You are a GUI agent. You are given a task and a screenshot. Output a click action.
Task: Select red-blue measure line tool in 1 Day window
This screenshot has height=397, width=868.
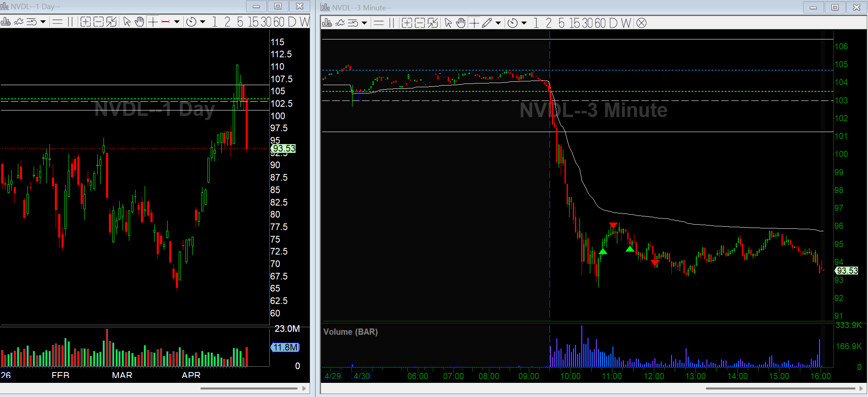coord(165,22)
